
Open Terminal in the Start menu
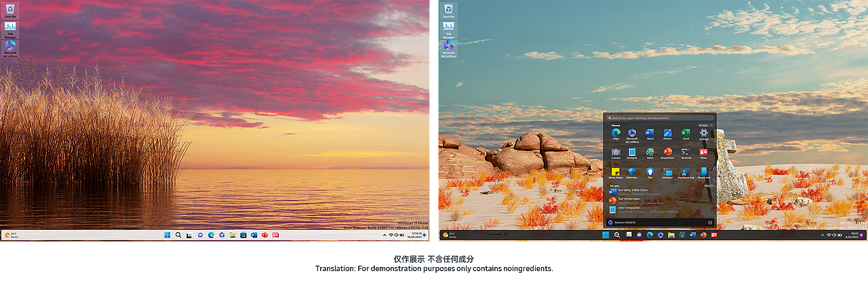coord(686,154)
